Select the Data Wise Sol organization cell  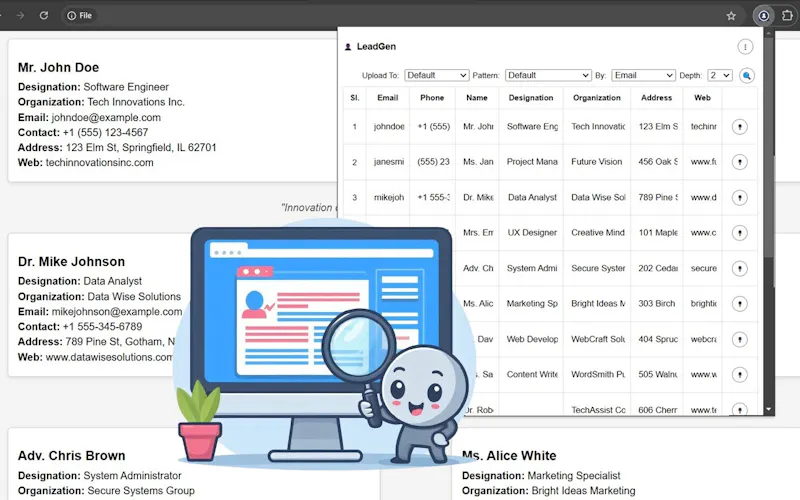(x=597, y=197)
